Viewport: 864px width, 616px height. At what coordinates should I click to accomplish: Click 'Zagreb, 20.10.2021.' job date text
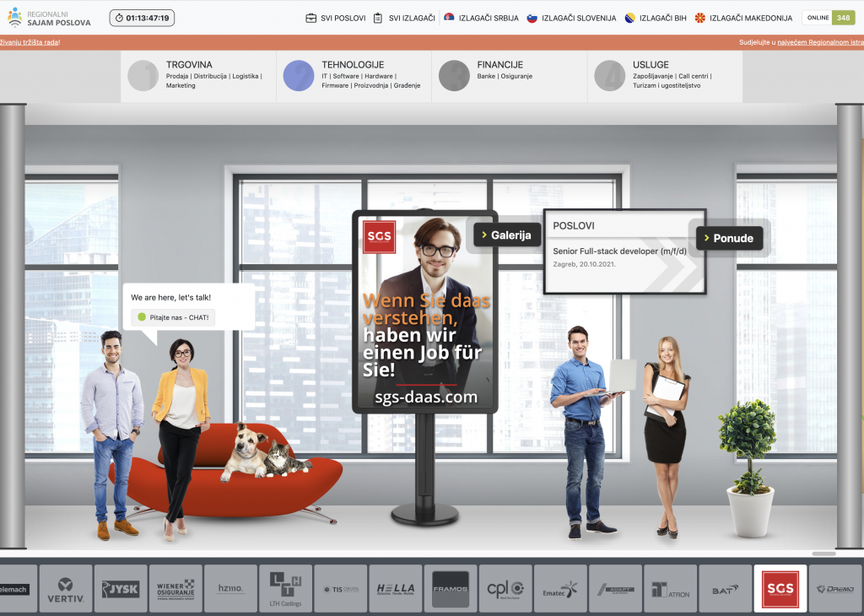[x=584, y=264]
